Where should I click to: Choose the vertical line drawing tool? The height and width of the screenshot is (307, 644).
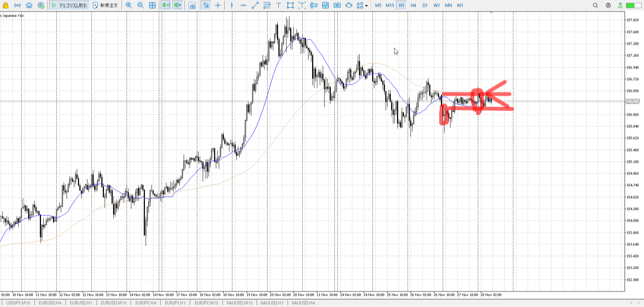232,5
